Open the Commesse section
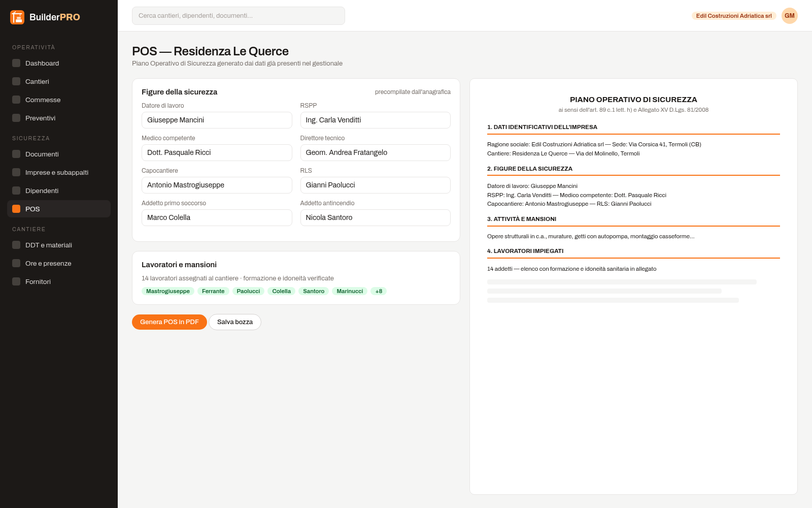The width and height of the screenshot is (812, 508). tap(59, 100)
